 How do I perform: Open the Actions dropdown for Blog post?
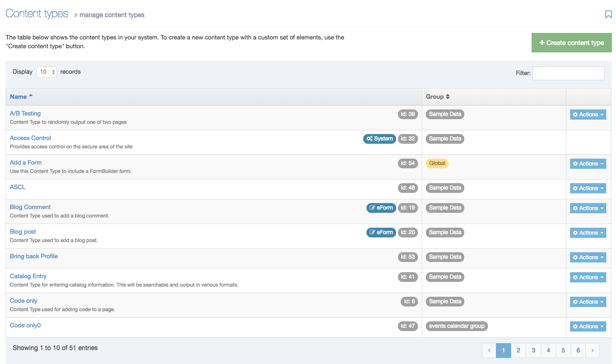coord(588,232)
